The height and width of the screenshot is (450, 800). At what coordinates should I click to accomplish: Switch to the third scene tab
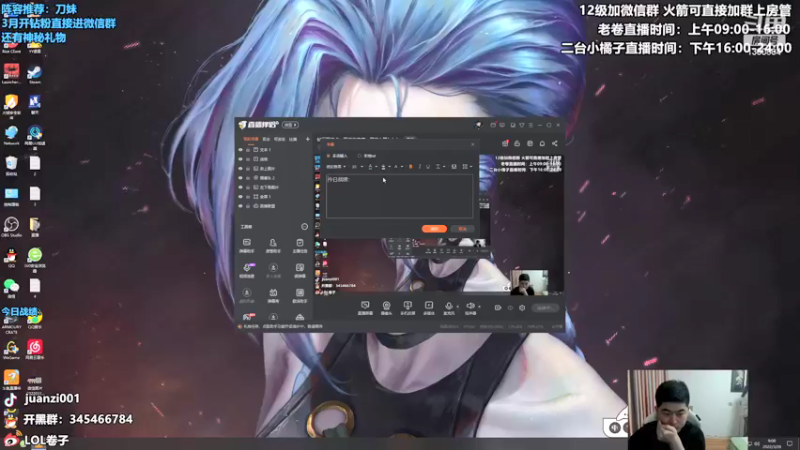tap(280, 139)
